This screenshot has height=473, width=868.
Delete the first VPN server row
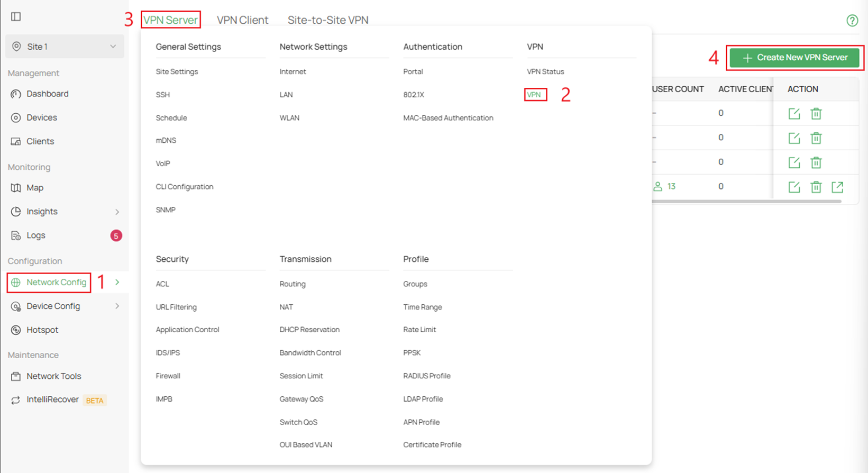point(816,113)
